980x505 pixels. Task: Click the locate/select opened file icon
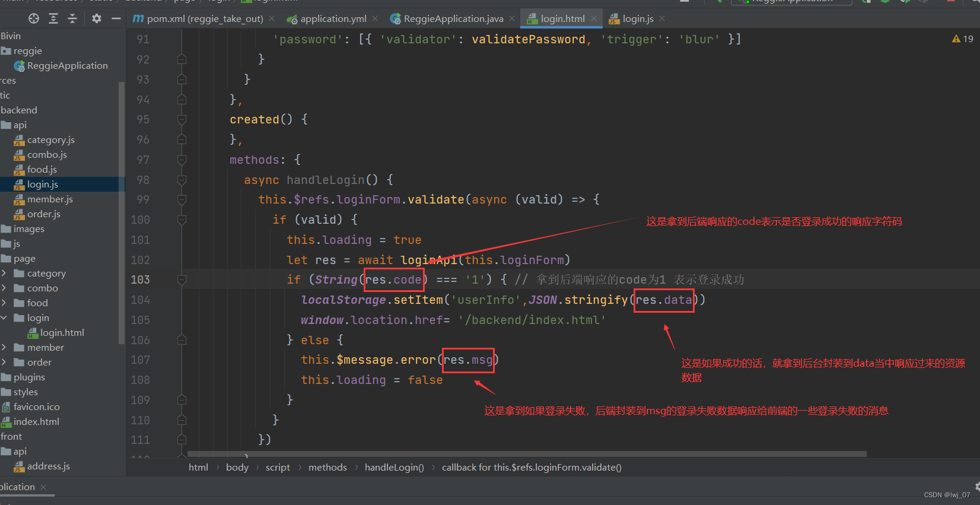34,18
